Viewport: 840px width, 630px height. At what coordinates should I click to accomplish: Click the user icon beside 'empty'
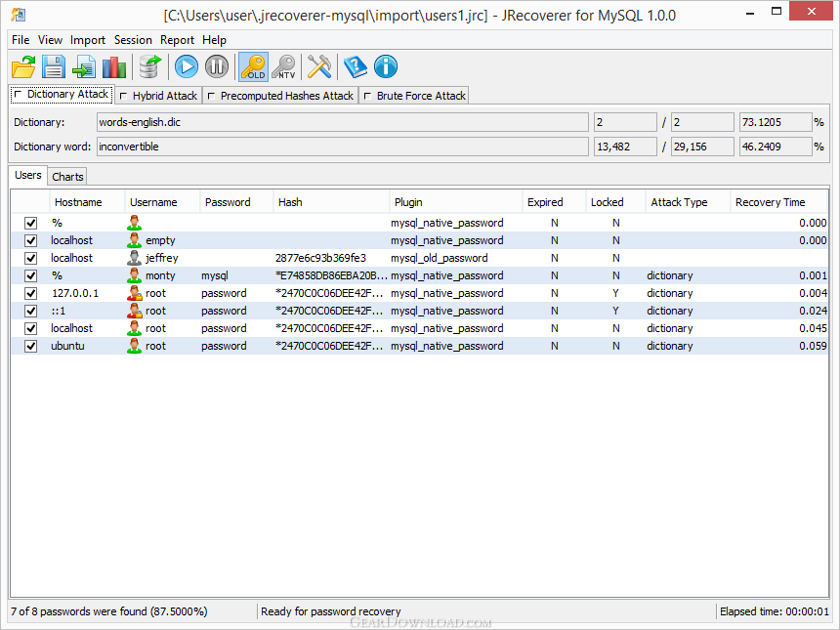134,240
